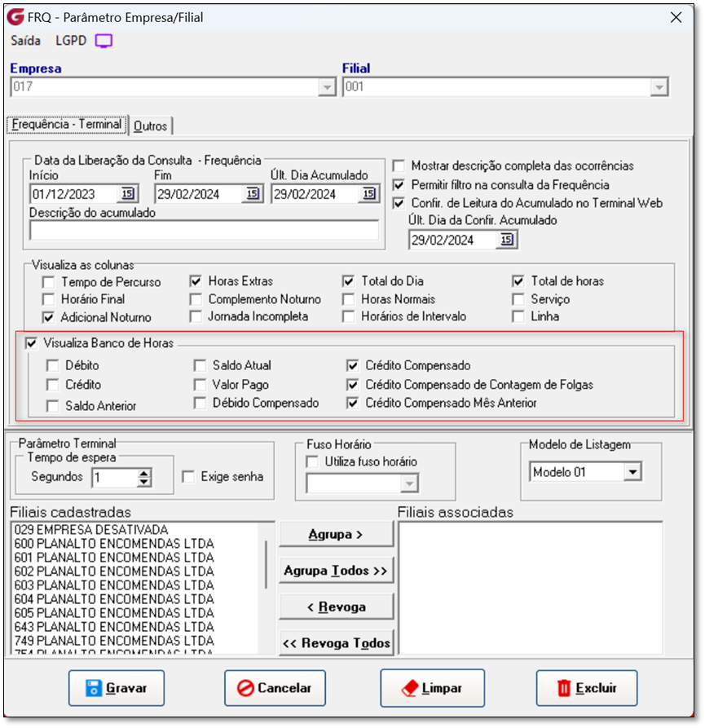Click the < Revoga button

[x=337, y=607]
